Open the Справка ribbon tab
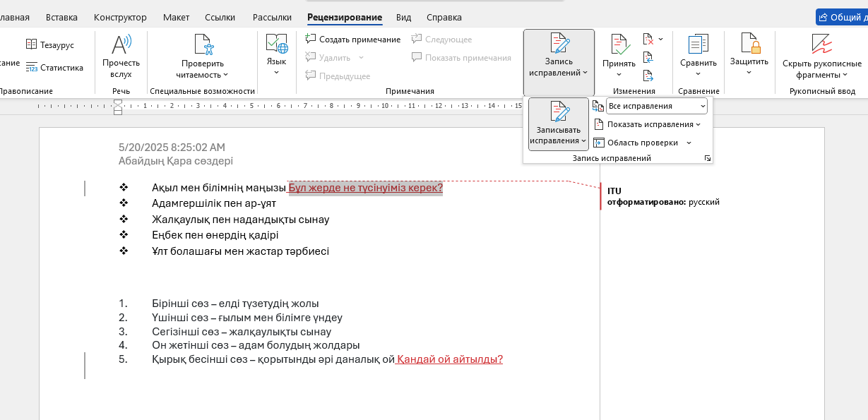868x420 pixels. (x=444, y=17)
